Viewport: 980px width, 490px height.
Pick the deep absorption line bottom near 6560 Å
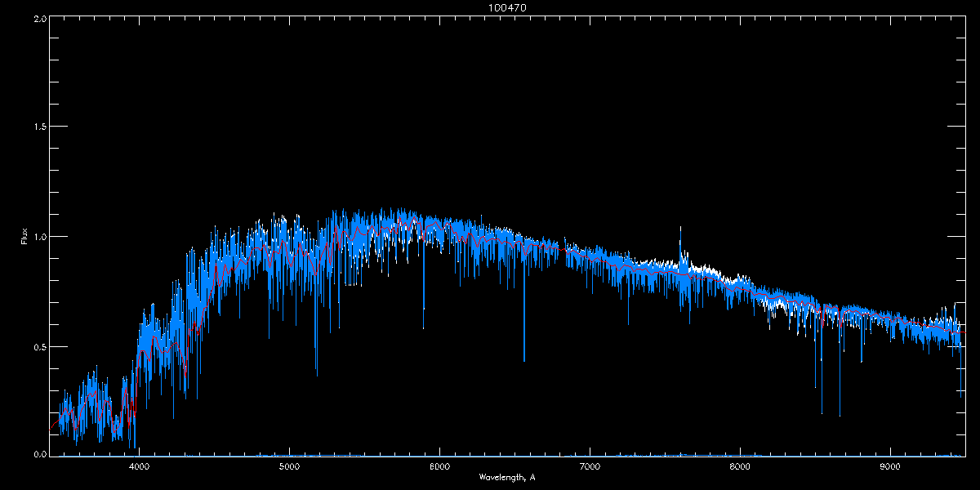click(x=524, y=360)
